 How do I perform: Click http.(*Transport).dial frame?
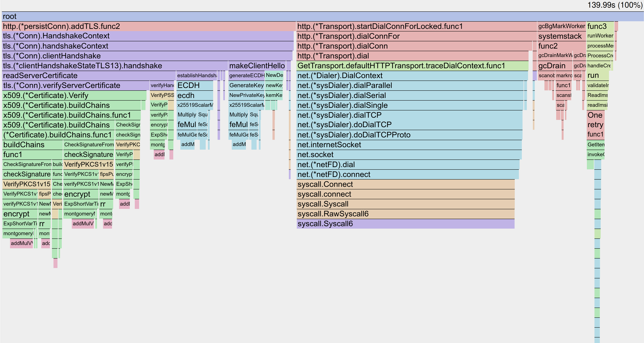click(x=412, y=56)
